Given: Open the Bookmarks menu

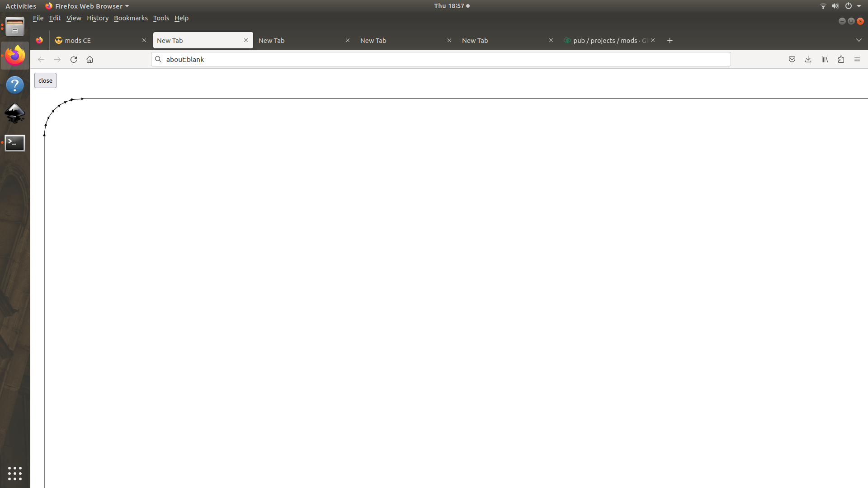Looking at the screenshot, I should (x=131, y=18).
